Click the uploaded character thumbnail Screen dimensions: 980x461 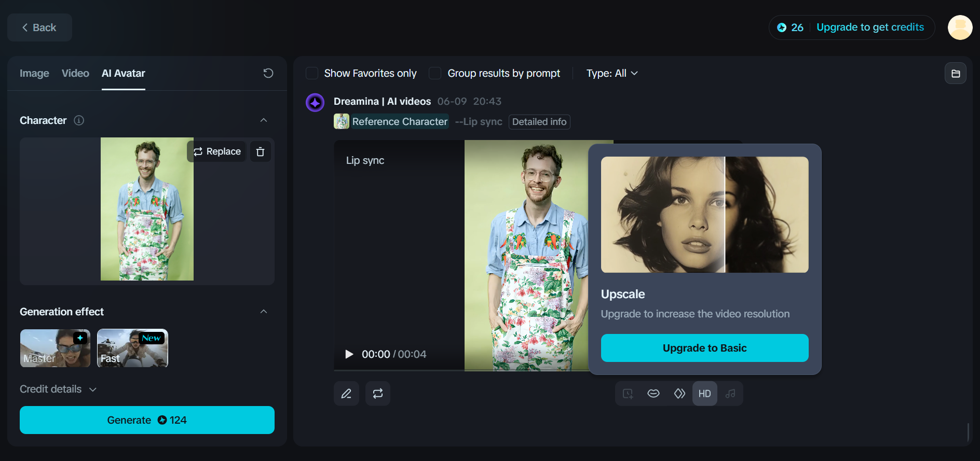coord(147,209)
